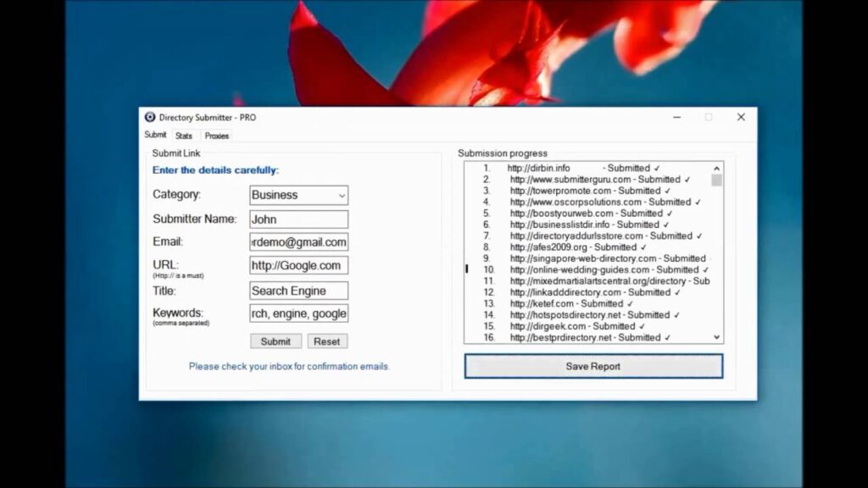Select the Title field with Search Engine
This screenshot has height=488, width=868.
[x=299, y=291]
